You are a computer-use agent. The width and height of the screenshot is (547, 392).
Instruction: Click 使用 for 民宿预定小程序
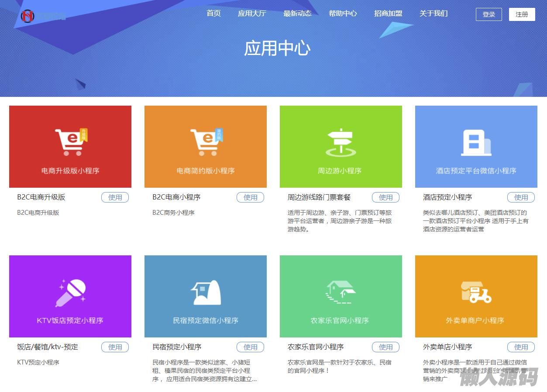pos(251,347)
